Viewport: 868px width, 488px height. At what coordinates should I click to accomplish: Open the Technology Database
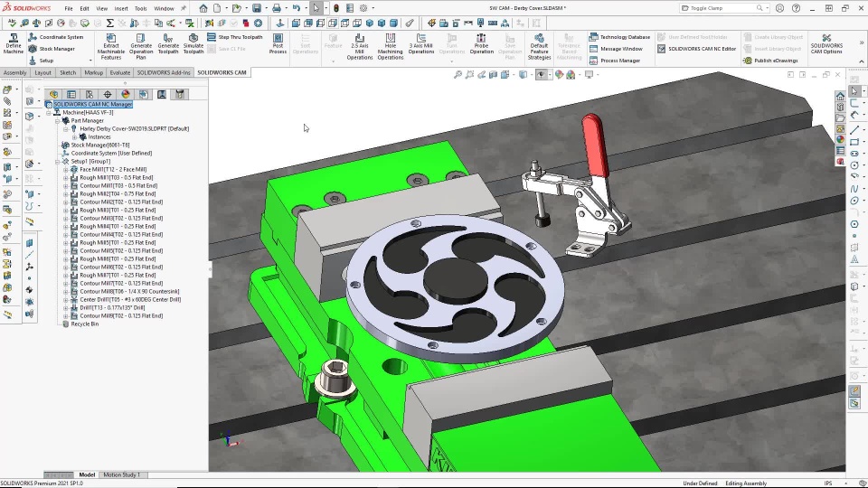point(619,37)
